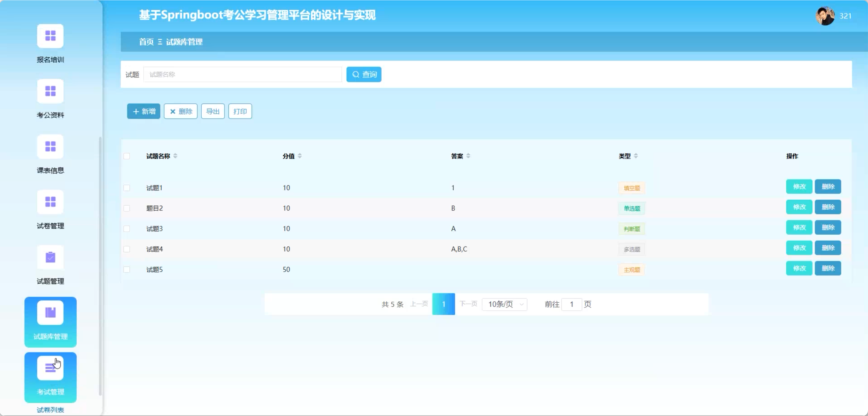Check the box for 试题1 row
The width and height of the screenshot is (868, 416).
point(127,188)
